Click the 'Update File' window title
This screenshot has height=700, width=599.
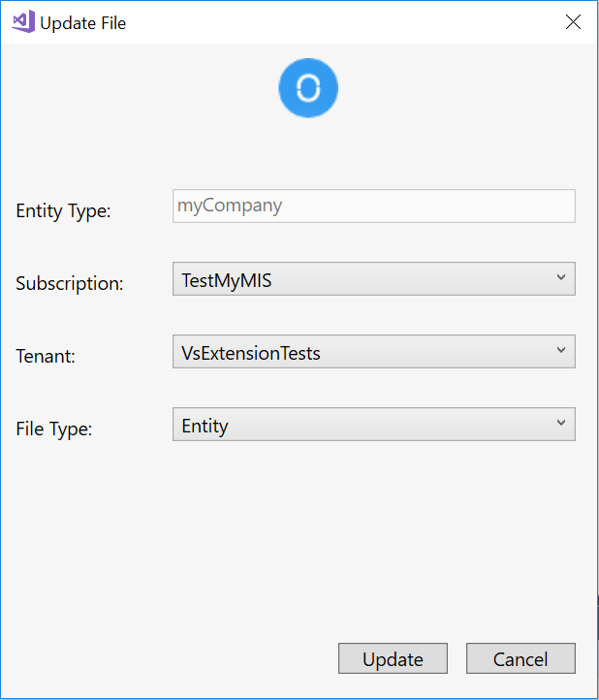[x=83, y=23]
